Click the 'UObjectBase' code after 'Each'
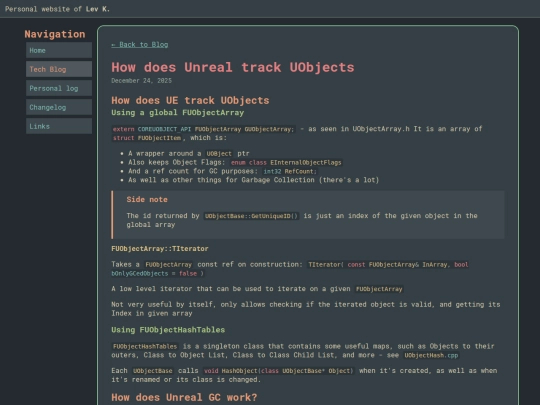The image size is (540, 405). click(153, 371)
